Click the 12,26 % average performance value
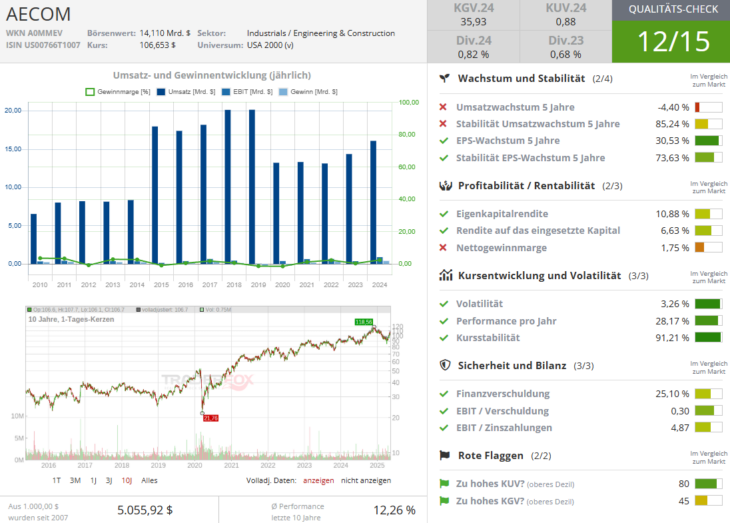 [x=394, y=510]
